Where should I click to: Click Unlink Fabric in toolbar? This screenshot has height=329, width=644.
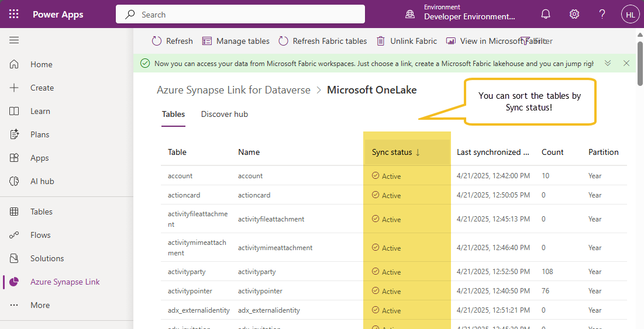pos(407,41)
